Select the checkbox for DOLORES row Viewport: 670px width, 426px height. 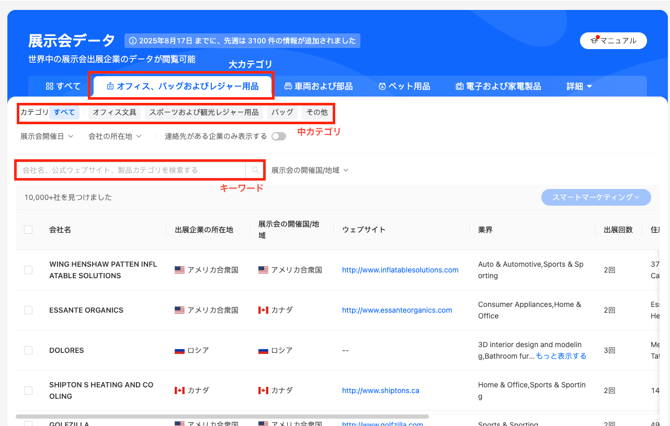[x=28, y=350]
